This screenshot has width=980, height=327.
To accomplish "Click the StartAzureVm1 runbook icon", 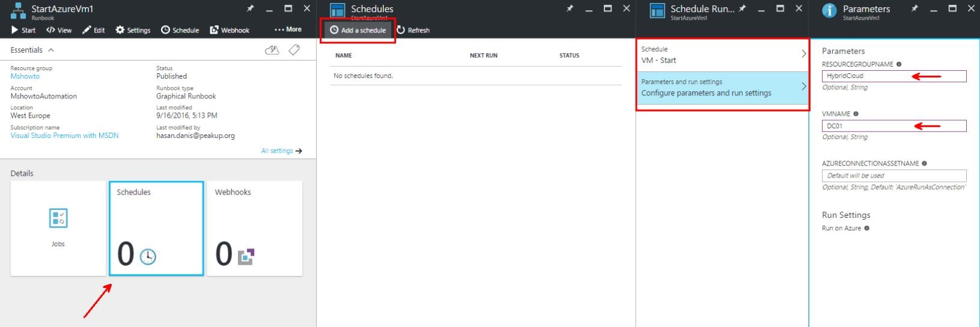I will pos(19,11).
